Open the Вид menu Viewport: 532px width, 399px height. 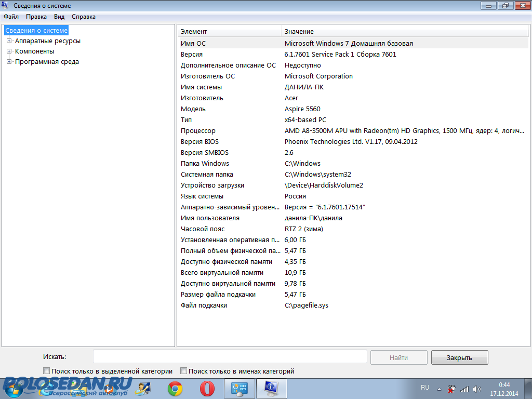(59, 17)
